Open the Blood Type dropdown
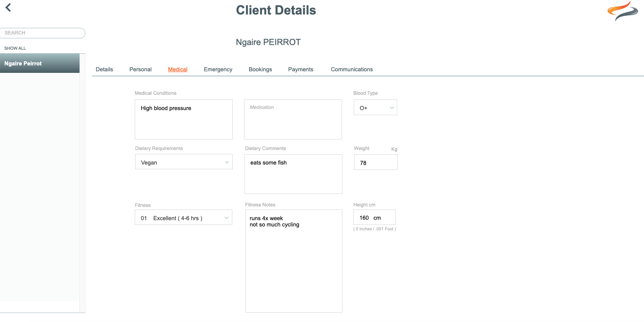Viewport: 644px width, 322px height. coord(375,107)
